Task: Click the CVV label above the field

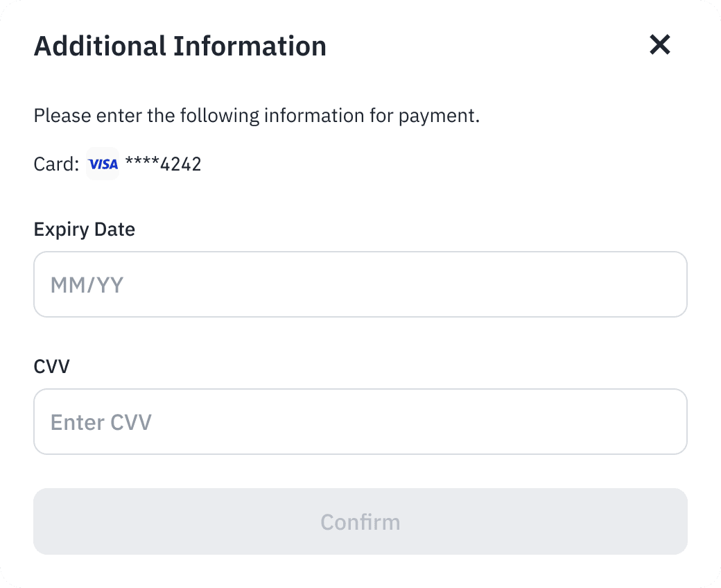Action: point(51,366)
